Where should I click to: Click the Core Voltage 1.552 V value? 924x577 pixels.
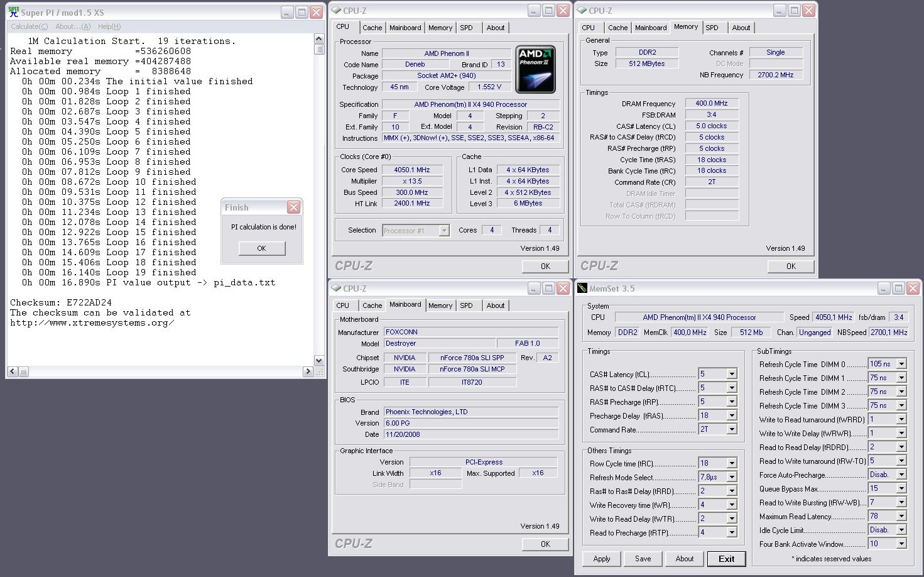tap(489, 87)
